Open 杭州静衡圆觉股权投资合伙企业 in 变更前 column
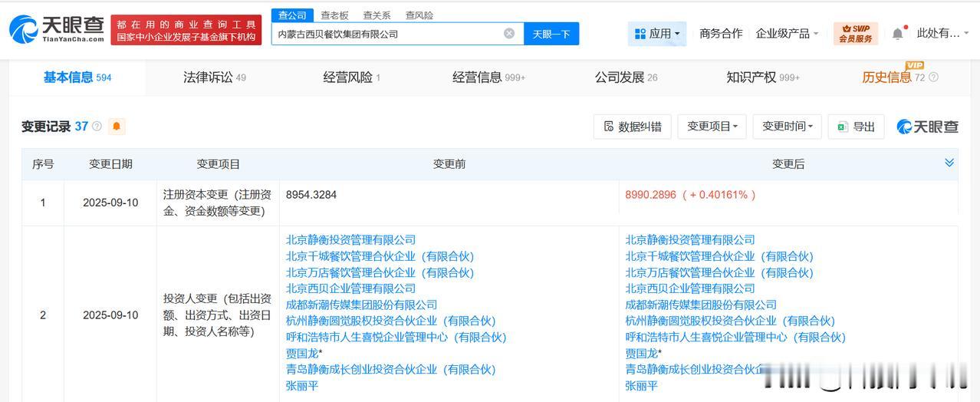This screenshot has width=980, height=402. 390,321
